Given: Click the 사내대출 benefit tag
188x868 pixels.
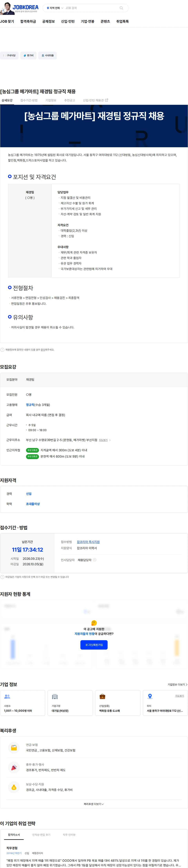Looking at the screenshot, I should 48,55.
